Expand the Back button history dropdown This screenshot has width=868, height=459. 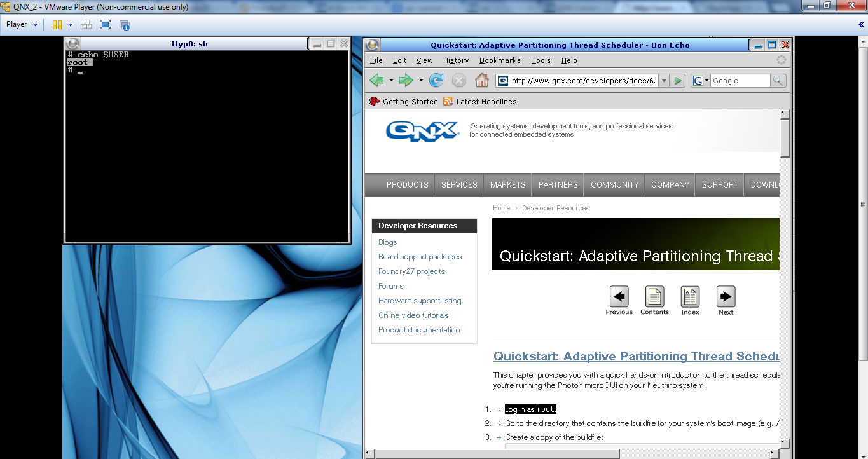391,81
